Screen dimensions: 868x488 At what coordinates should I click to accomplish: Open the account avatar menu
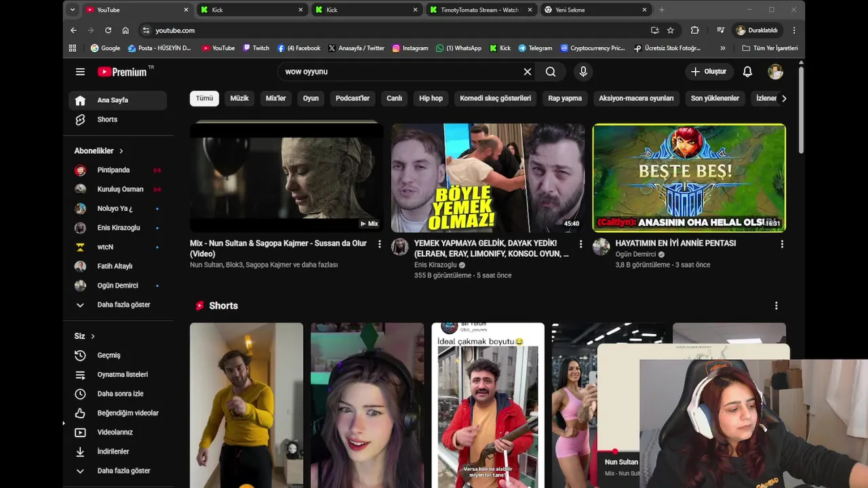775,72
